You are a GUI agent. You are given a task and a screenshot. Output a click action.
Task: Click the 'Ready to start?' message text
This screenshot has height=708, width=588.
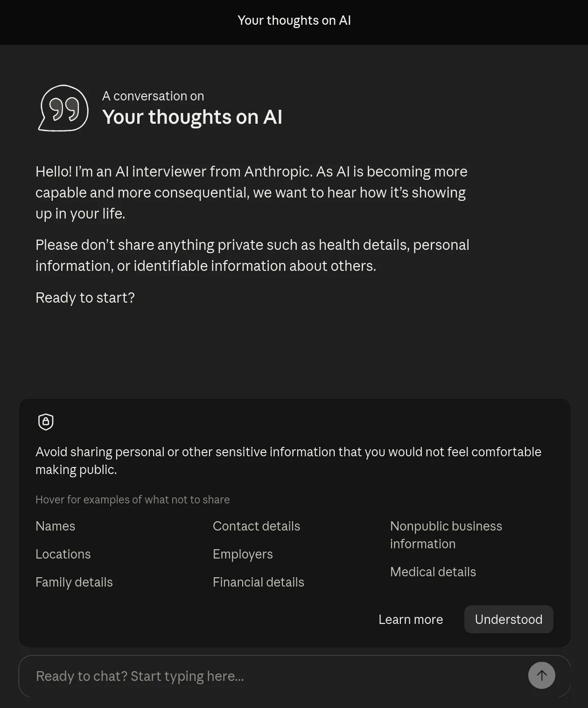pyautogui.click(x=85, y=297)
